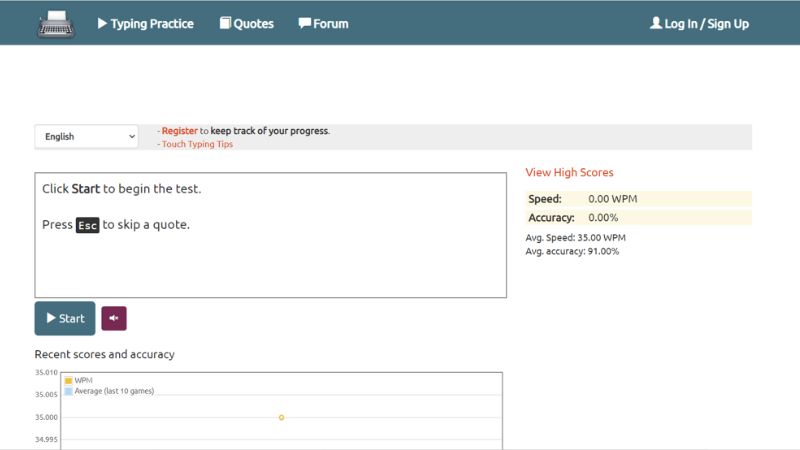
Task: Click the data point on the scores chart
Action: click(x=281, y=417)
